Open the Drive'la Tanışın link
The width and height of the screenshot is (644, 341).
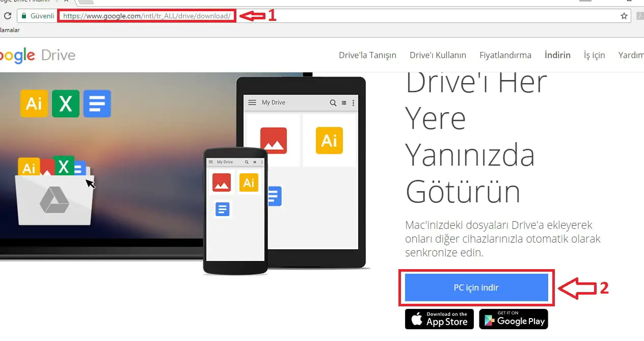coord(367,55)
